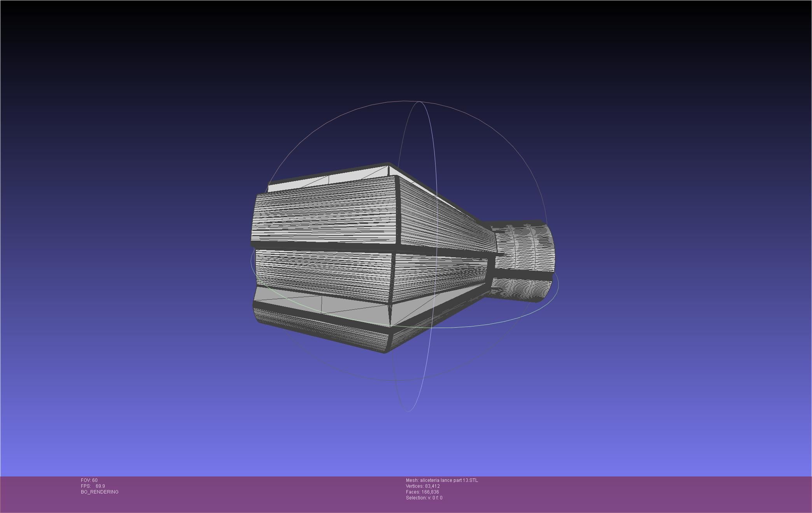This screenshot has height=513, width=812.
Task: Click the vertical trackball ellipse at its top
Action: [419, 102]
